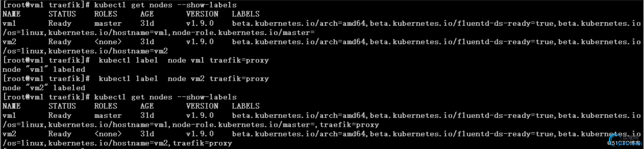Click the first ROLES column header
This screenshot has height=149, width=644.
[105, 14]
